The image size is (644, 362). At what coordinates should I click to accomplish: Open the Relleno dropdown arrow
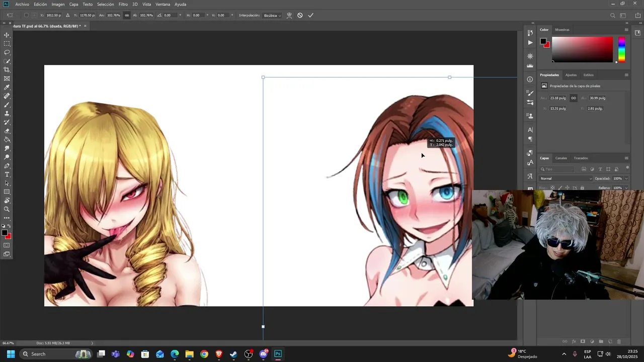tap(626, 188)
